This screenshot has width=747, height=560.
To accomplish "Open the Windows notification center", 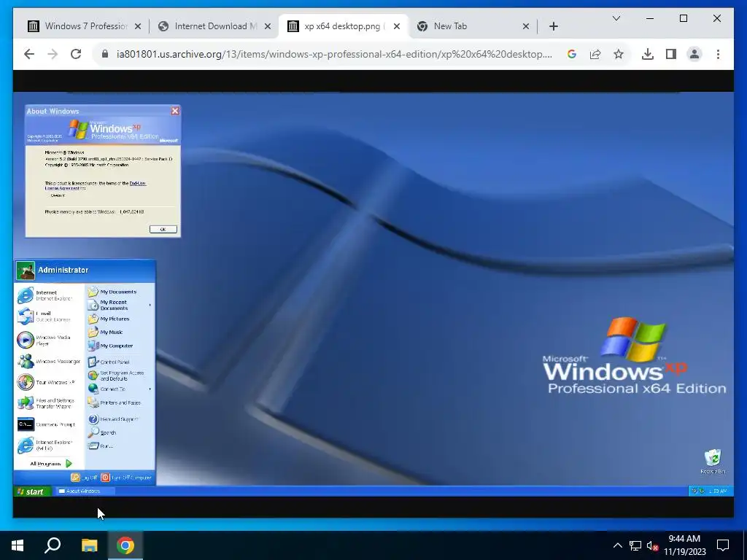I will [723, 545].
